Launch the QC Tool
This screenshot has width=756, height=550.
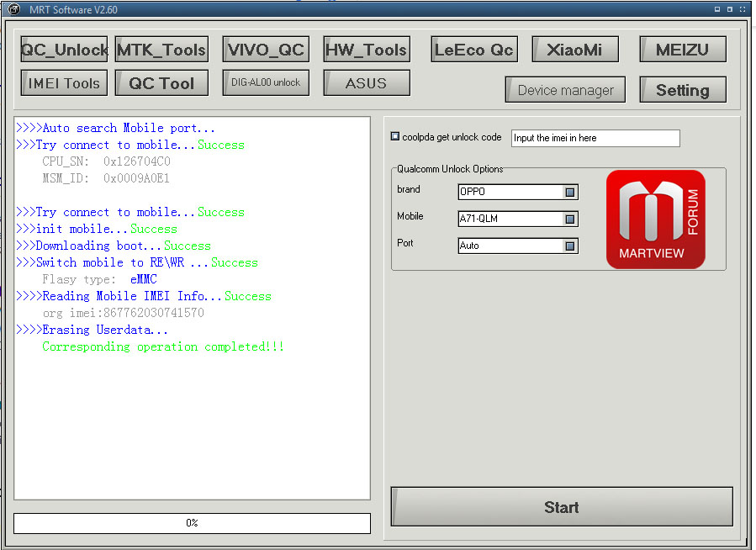161,83
